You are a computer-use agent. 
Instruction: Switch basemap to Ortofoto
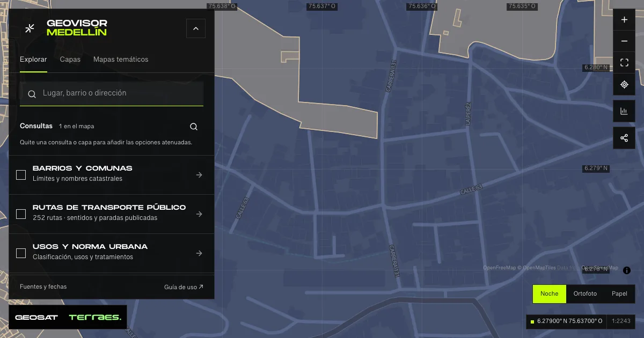(585, 294)
